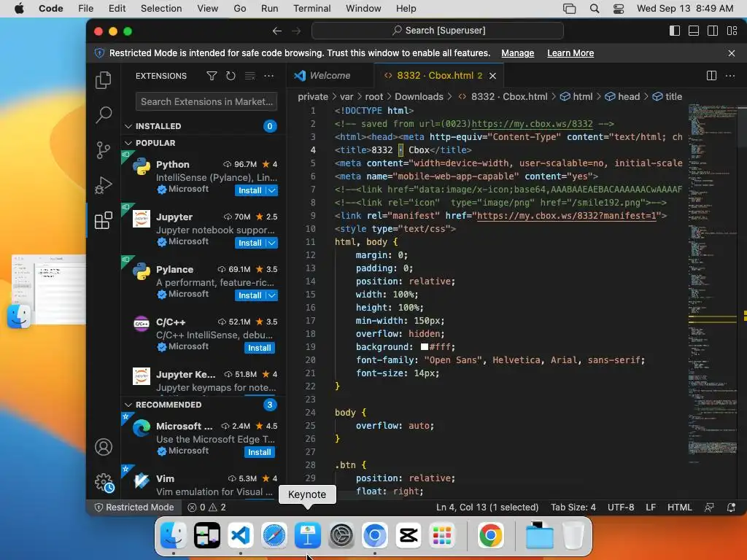Click Learn More link in banner

tap(570, 53)
